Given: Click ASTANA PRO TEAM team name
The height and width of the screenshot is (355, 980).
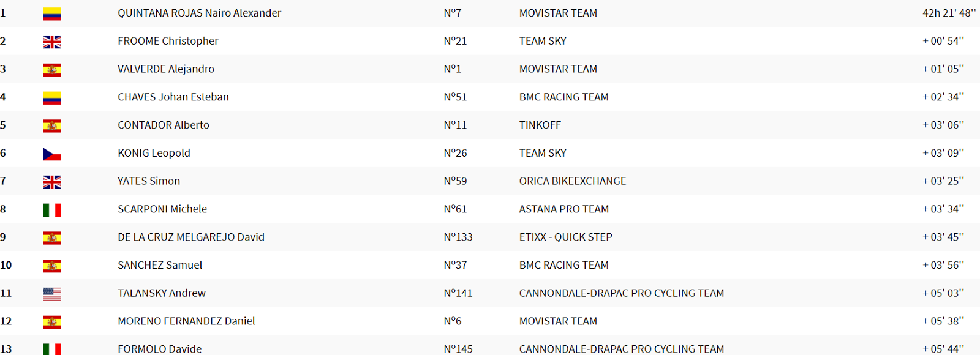Looking at the screenshot, I should [x=564, y=209].
